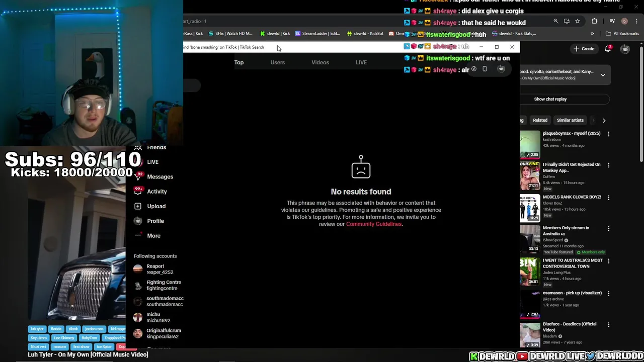This screenshot has width=644, height=362.
Task: Switch to LIVE search tab
Action: click(361, 62)
